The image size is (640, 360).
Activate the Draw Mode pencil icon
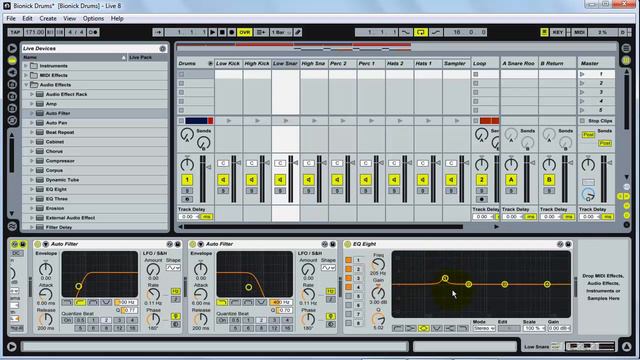298,32
